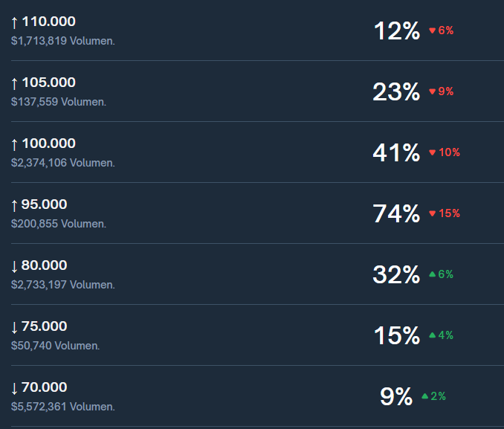This screenshot has height=429, width=504.
Task: Select the 110.000 market title
Action: coord(48,22)
